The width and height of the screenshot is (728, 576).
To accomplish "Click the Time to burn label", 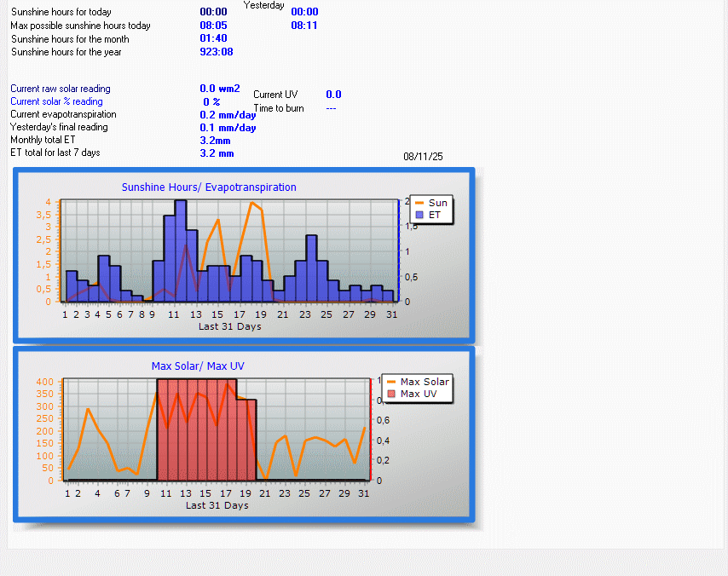I will [x=279, y=108].
